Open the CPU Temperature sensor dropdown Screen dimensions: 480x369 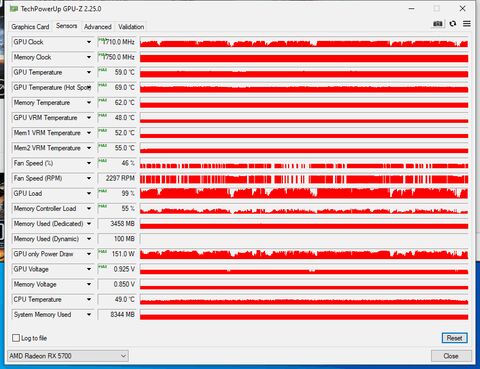point(89,299)
